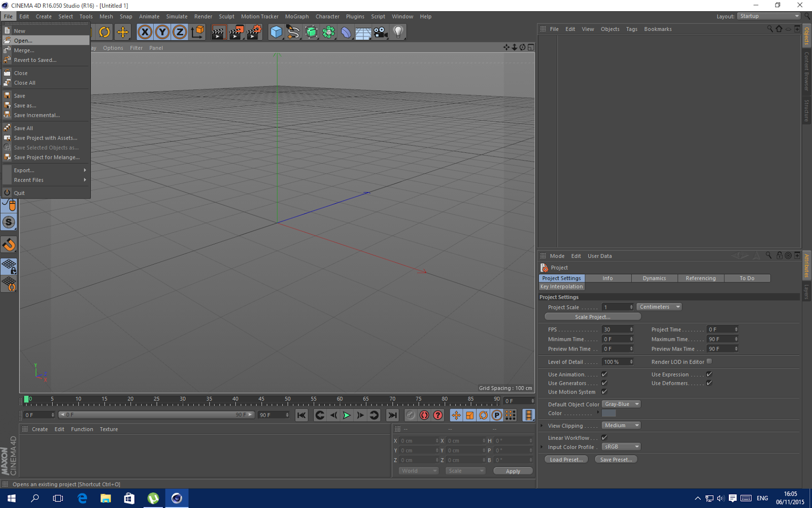The height and width of the screenshot is (508, 812).
Task: Play the animation forward
Action: [347, 415]
